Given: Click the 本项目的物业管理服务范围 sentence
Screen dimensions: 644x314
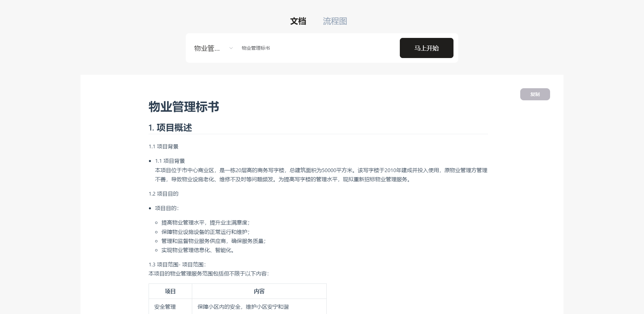Looking at the screenshot, I should (x=209, y=274).
